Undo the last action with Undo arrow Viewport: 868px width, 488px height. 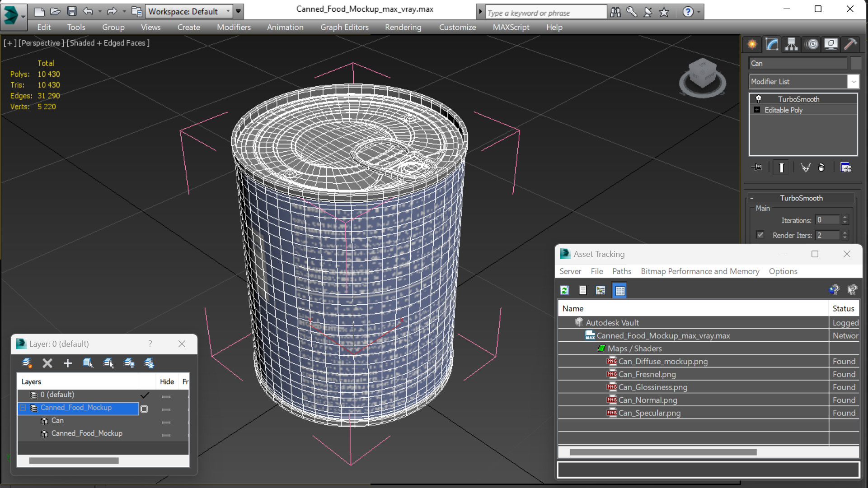point(88,11)
